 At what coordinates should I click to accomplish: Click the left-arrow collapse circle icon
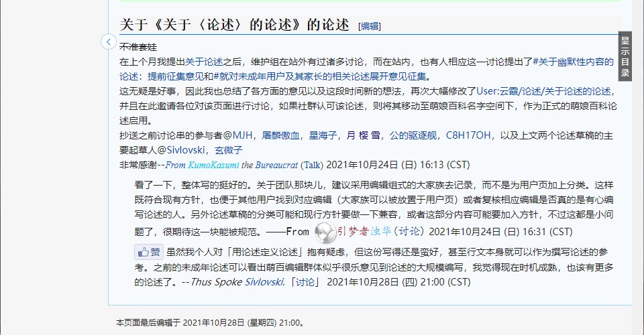pos(109,42)
